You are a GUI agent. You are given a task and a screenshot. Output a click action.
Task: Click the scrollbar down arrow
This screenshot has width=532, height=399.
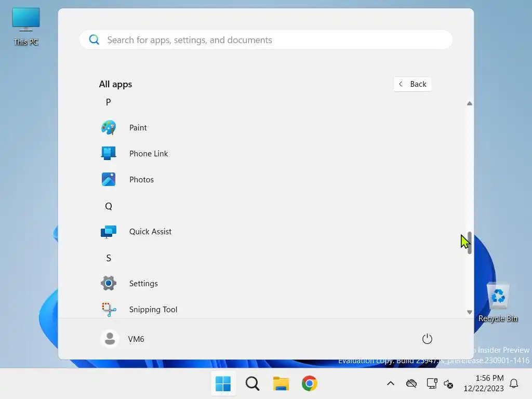click(x=470, y=312)
